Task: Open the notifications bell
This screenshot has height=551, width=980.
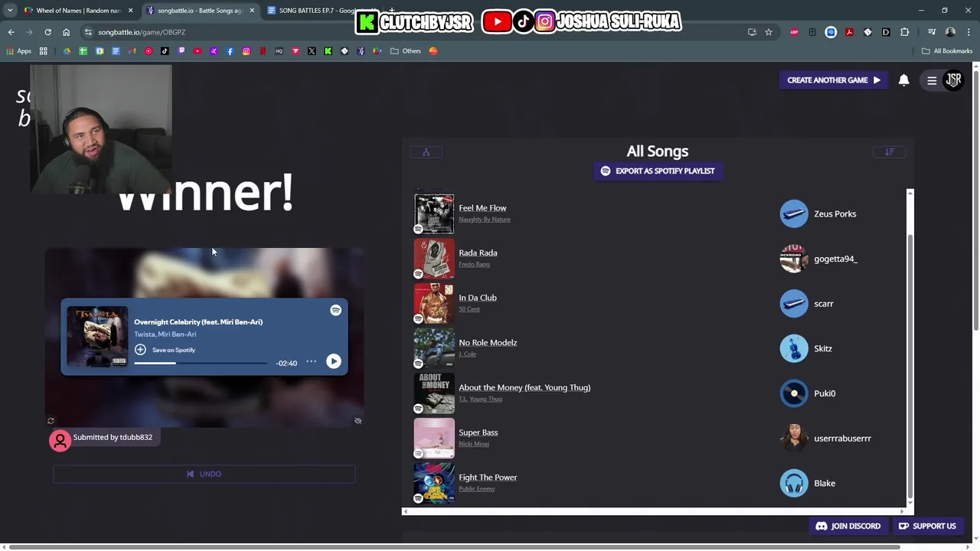Action: [x=903, y=80]
